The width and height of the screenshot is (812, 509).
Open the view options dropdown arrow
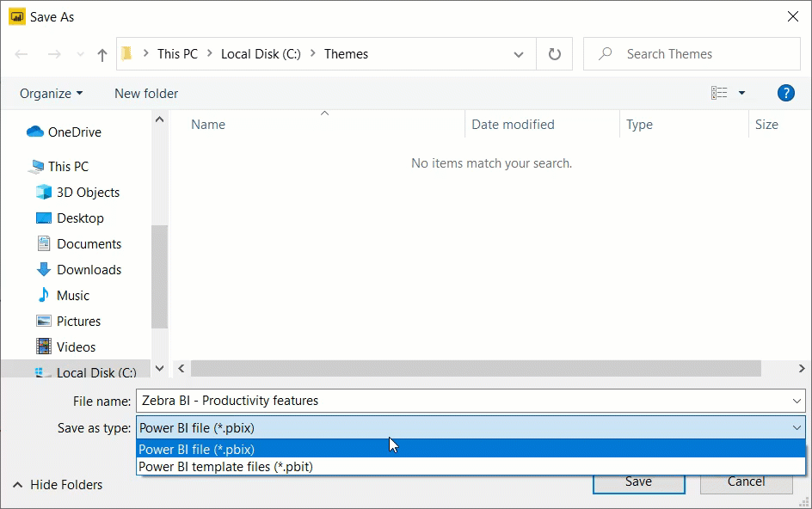[741, 93]
